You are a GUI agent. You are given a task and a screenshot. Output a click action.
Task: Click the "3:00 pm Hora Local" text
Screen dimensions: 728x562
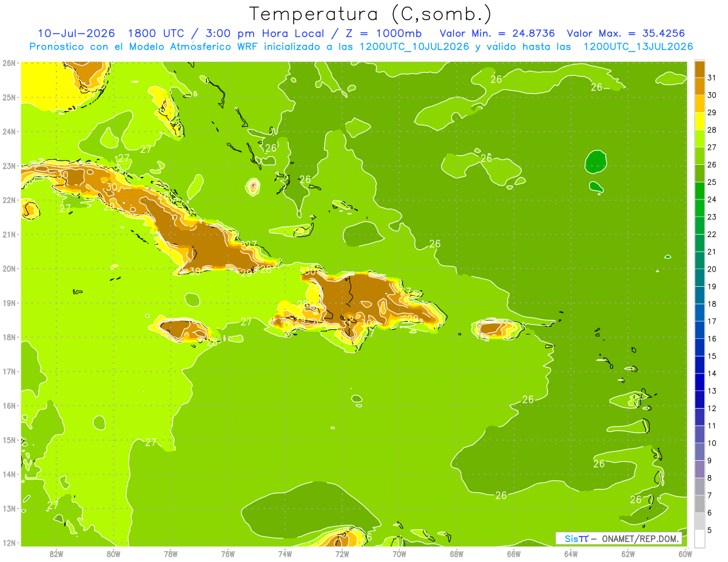(266, 33)
